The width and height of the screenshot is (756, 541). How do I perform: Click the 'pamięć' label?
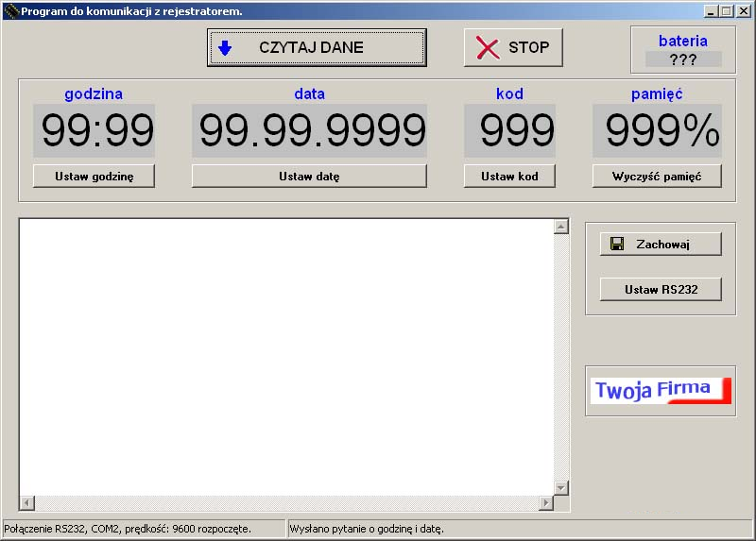point(657,93)
